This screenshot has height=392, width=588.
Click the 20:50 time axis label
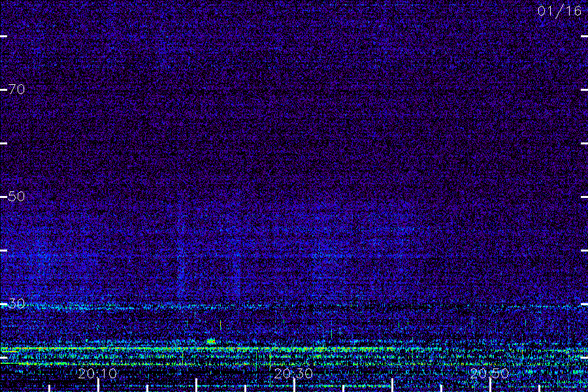tap(490, 374)
